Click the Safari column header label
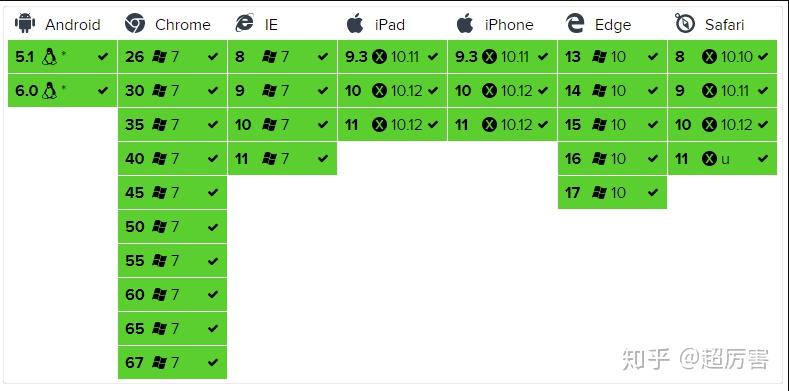Screen dimensions: 789x391 click(724, 24)
